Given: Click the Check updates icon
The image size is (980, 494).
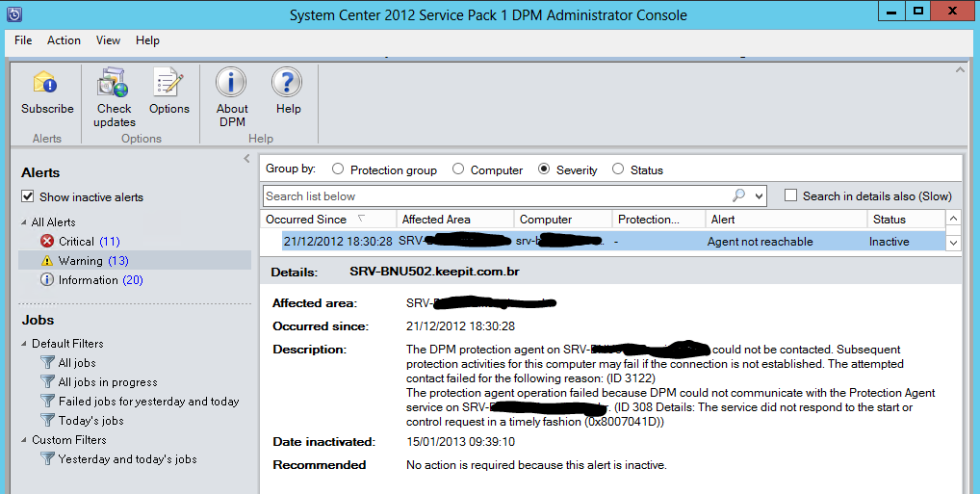Looking at the screenshot, I should (x=114, y=84).
